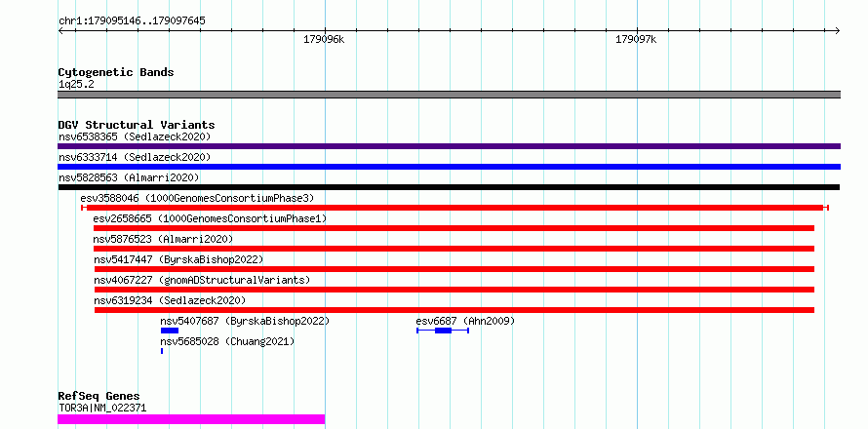This screenshot has width=868, height=429.
Task: Click the gray 1q25.2 cytogenetic band bar
Action: click(x=449, y=95)
